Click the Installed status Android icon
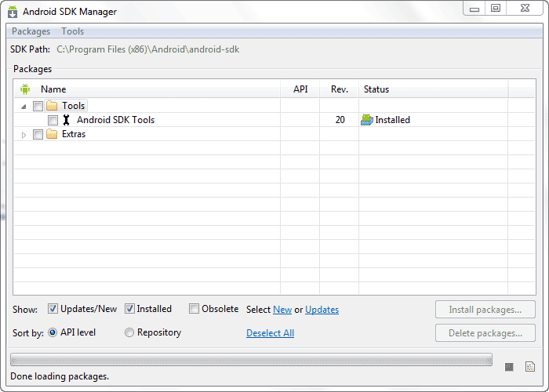The image size is (549, 392). point(366,120)
